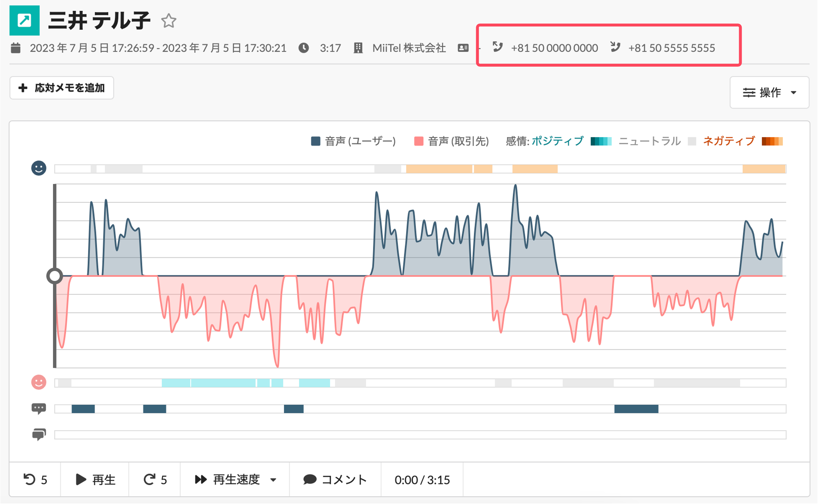Viewport: 818px width, 504px height.
Task: Select the phone number +81 50 0000 0000
Action: [x=554, y=48]
